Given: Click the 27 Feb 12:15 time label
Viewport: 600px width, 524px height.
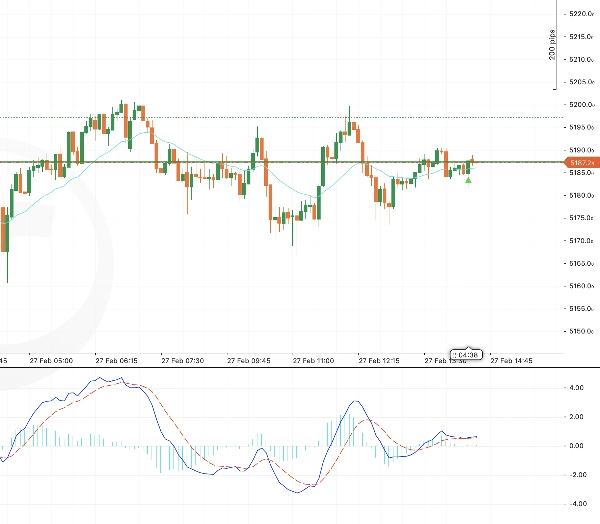Looking at the screenshot, I should click(379, 361).
